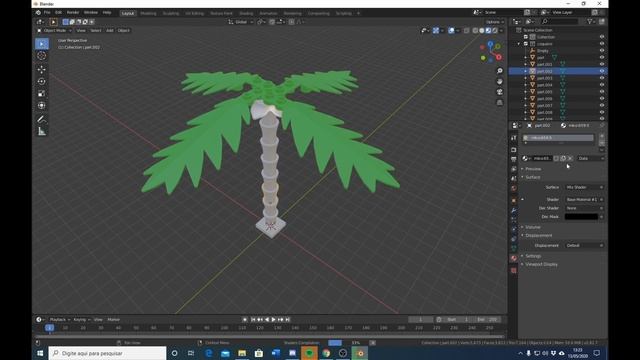Open the Render menu
The image size is (640, 360).
coord(73,13)
